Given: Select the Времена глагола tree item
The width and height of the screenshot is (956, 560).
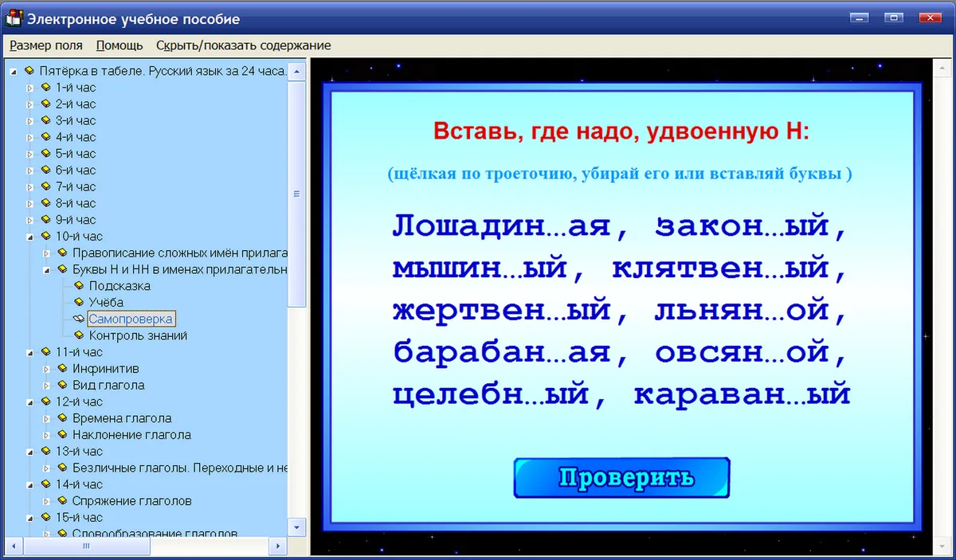Looking at the screenshot, I should [122, 418].
